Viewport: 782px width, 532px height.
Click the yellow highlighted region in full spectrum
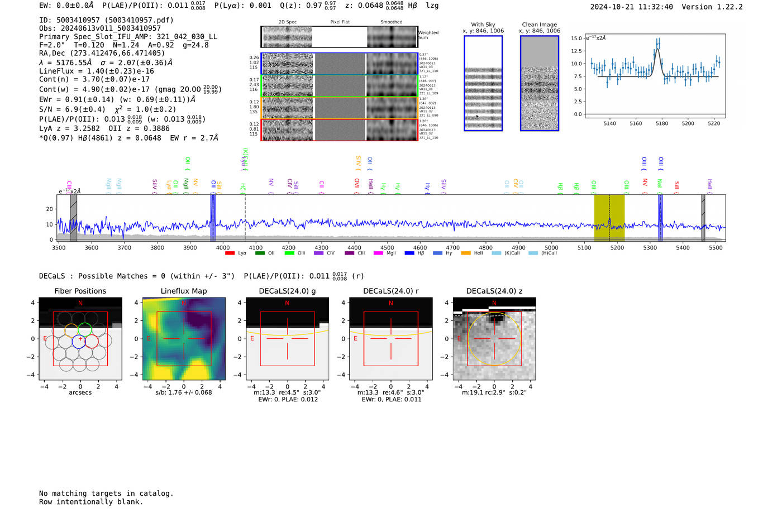pyautogui.click(x=609, y=218)
